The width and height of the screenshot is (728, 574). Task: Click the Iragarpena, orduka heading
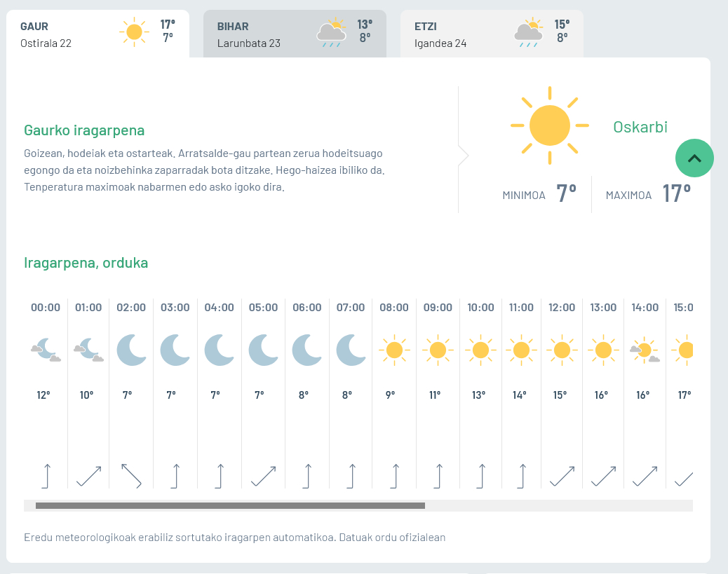86,263
